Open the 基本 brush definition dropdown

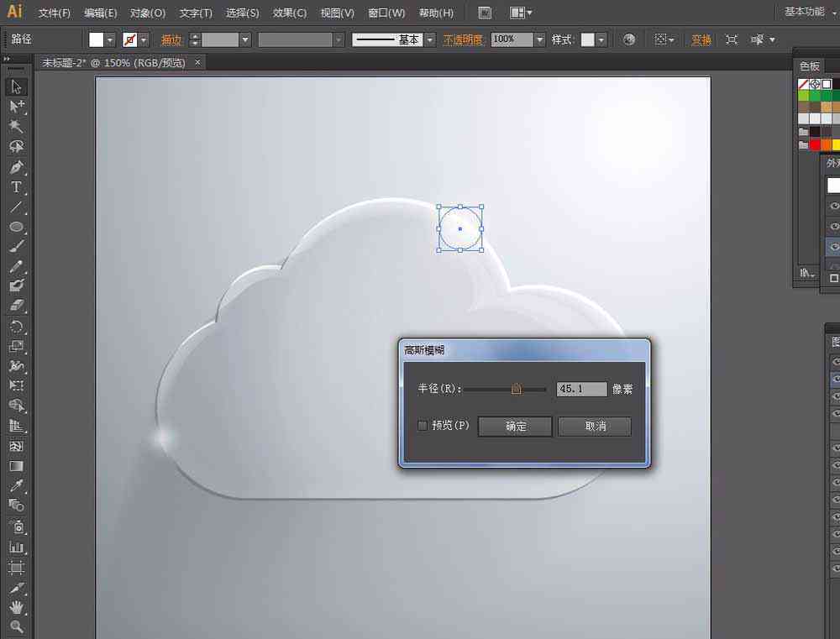429,40
